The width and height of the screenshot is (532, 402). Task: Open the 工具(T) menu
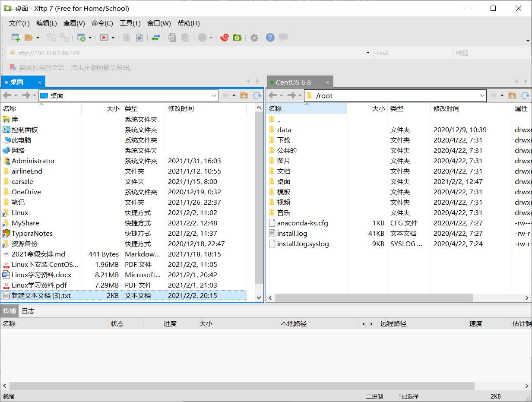point(130,23)
